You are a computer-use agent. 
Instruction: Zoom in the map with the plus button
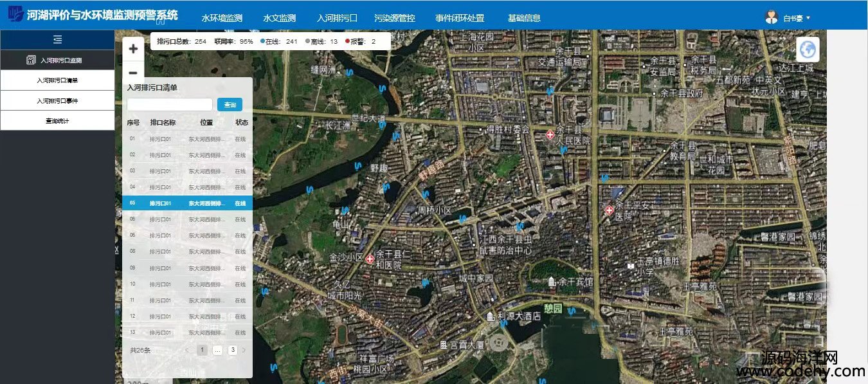133,49
